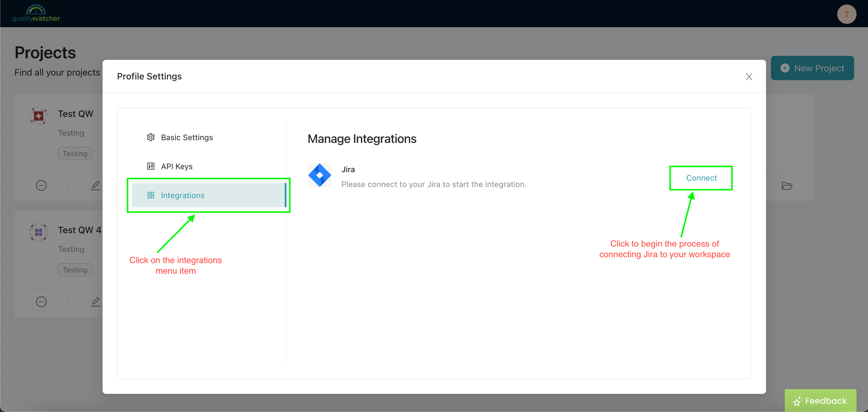Viewport: 868px width, 412px height.
Task: Click the Test QW project avatar
Action: 39,116
